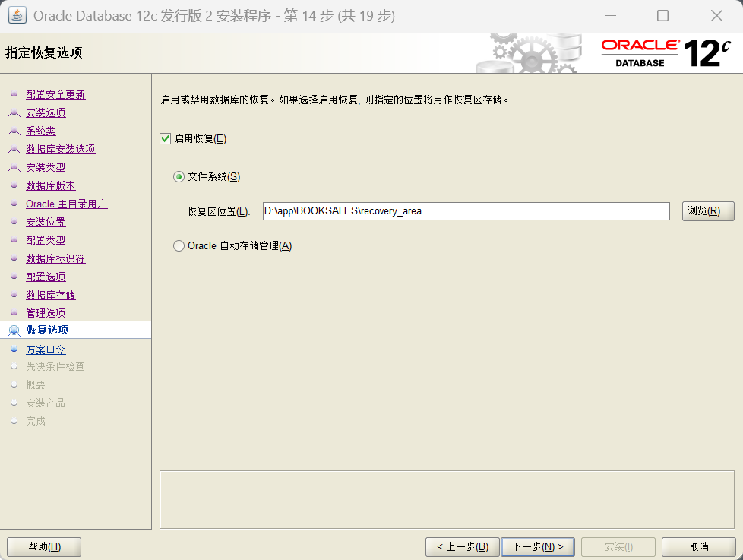Open the 数据库标识符 step link
The image size is (743, 560).
coord(55,258)
